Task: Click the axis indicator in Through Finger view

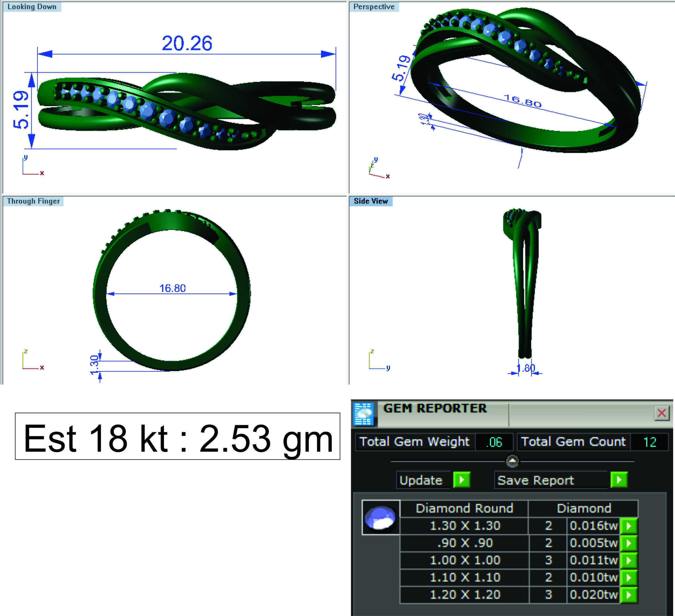Action: coord(33,359)
